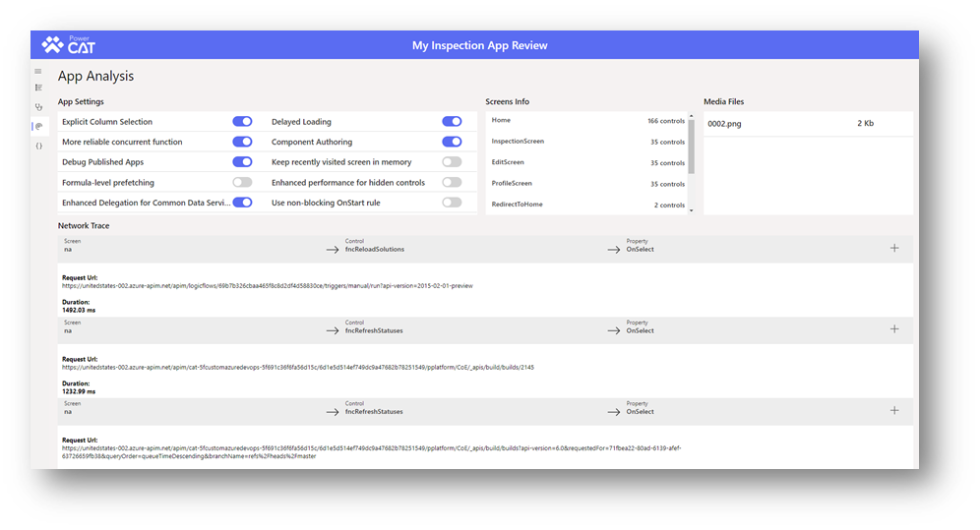980x530 pixels.
Task: Click the stethoscope icon in the left sidebar
Action: tap(38, 107)
